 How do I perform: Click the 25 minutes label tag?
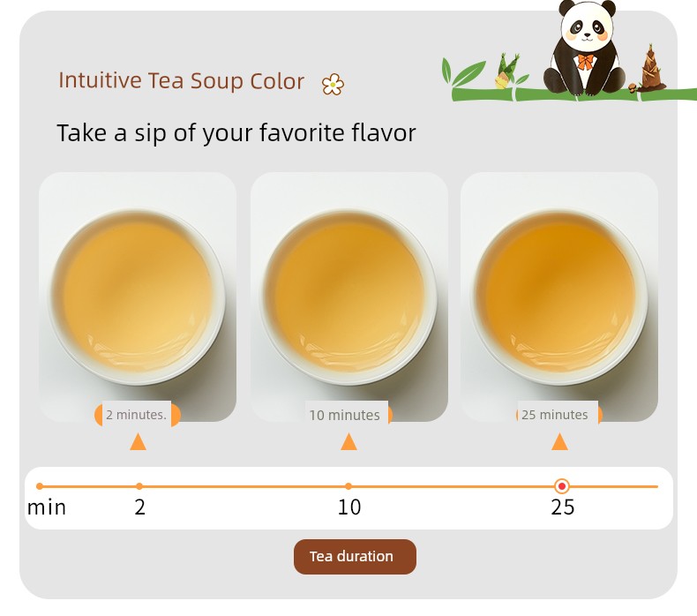pos(558,415)
